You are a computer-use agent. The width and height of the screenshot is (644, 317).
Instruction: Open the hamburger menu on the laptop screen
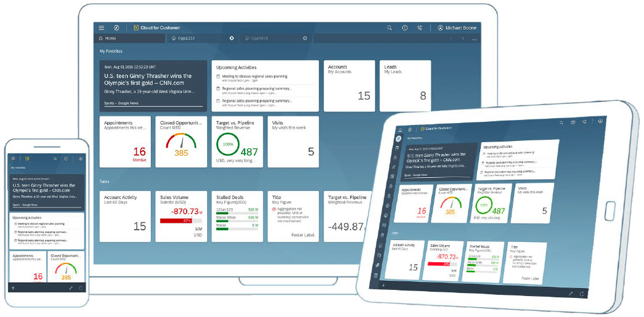101,28
